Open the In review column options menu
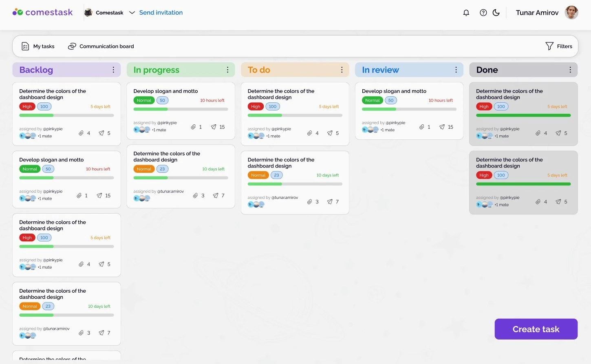 [x=456, y=70]
